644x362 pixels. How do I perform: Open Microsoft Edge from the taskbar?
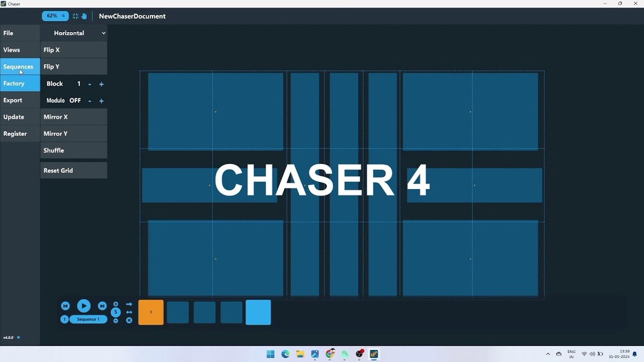(285, 354)
